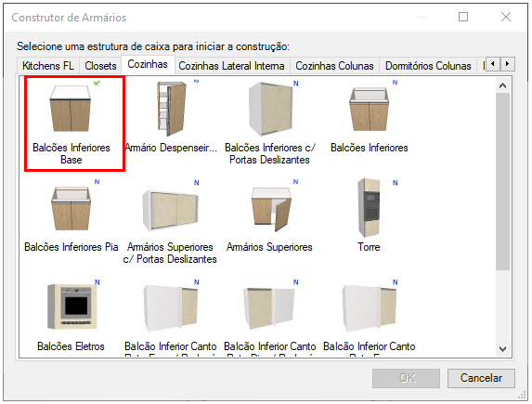Select the Balcões Inferiores cabinet in top row

tap(370, 109)
